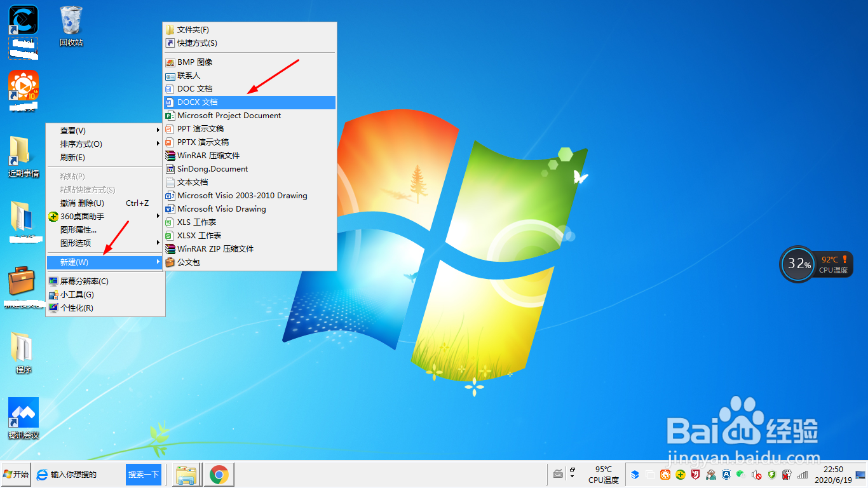Open the Recycle Bin (回收站) desktop icon
Image resolution: width=868 pixels, height=488 pixels.
tap(71, 25)
